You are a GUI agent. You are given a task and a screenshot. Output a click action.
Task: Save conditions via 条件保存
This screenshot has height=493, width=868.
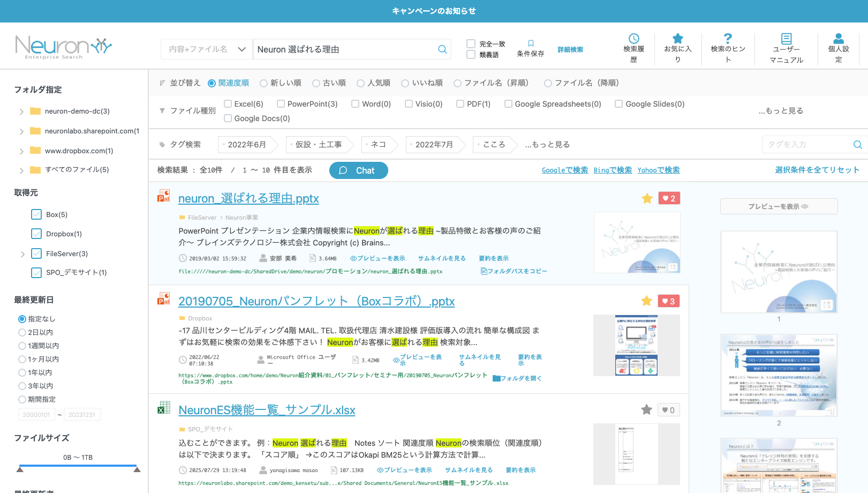click(530, 48)
